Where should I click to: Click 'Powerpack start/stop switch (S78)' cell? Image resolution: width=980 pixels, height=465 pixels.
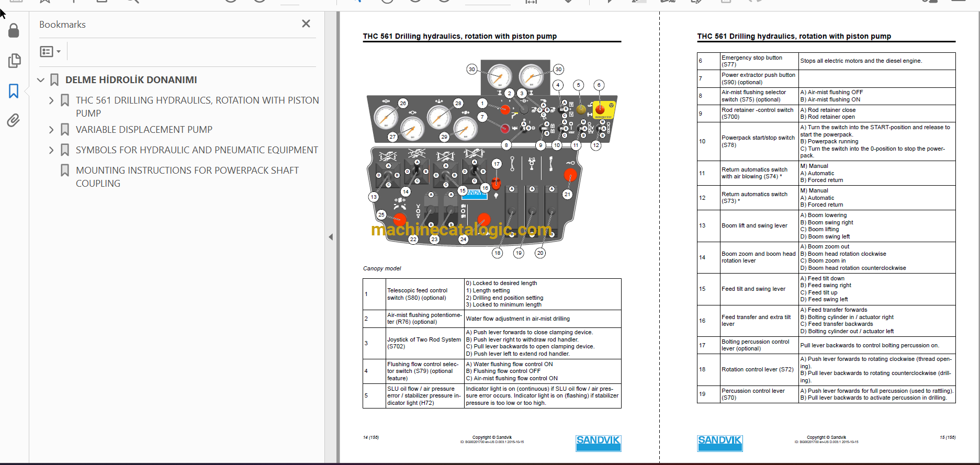(759, 141)
